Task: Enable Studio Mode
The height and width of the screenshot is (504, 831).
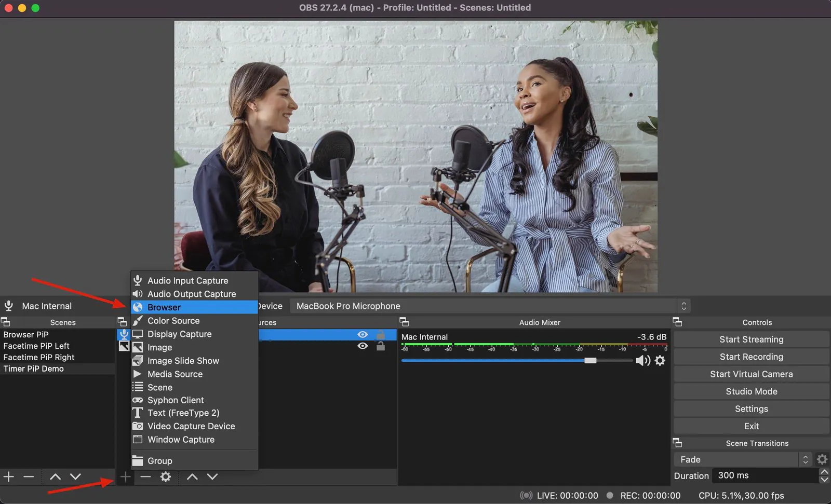Action: (750, 391)
